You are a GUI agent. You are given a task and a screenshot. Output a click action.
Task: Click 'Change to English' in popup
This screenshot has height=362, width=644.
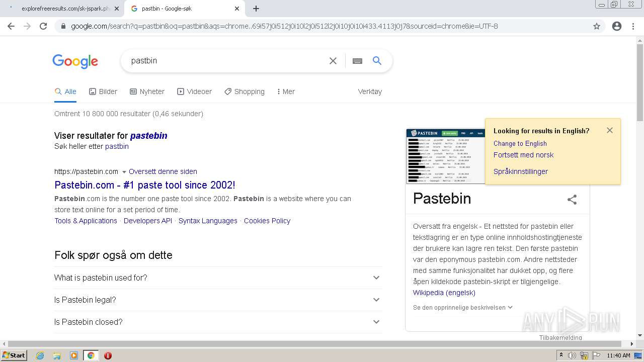[x=520, y=143]
